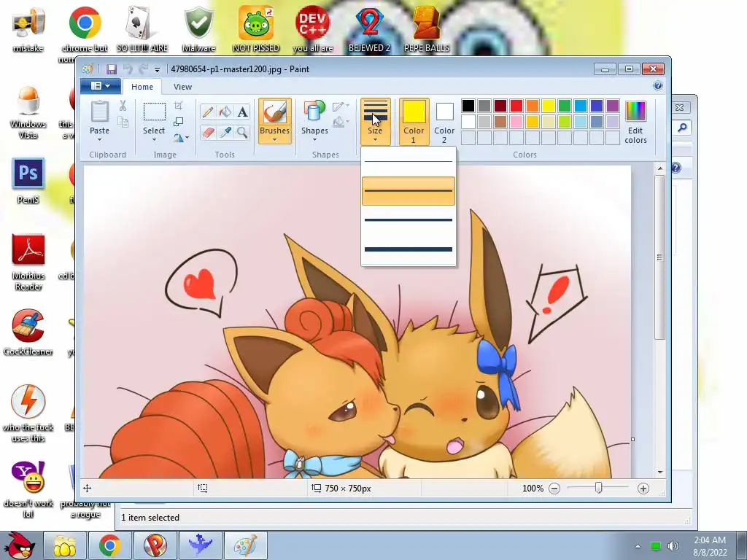747x560 pixels.
Task: Click the Copy icon in Clipboard group
Action: pyautogui.click(x=123, y=122)
